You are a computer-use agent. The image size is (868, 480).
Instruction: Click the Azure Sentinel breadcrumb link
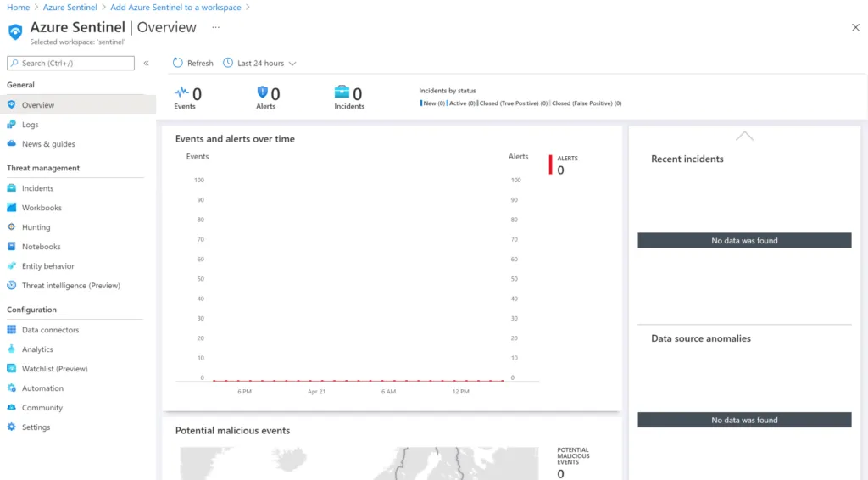click(x=71, y=8)
